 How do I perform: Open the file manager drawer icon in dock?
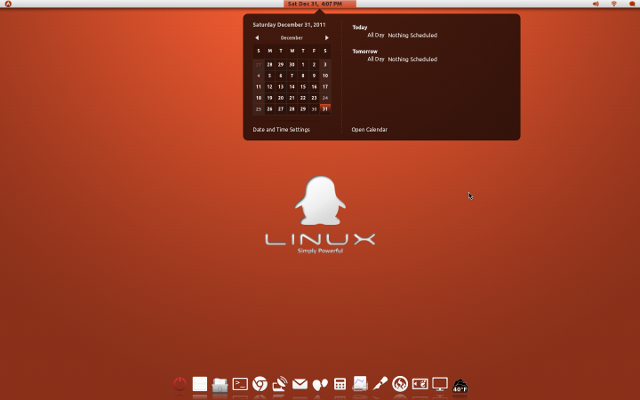coord(220,384)
